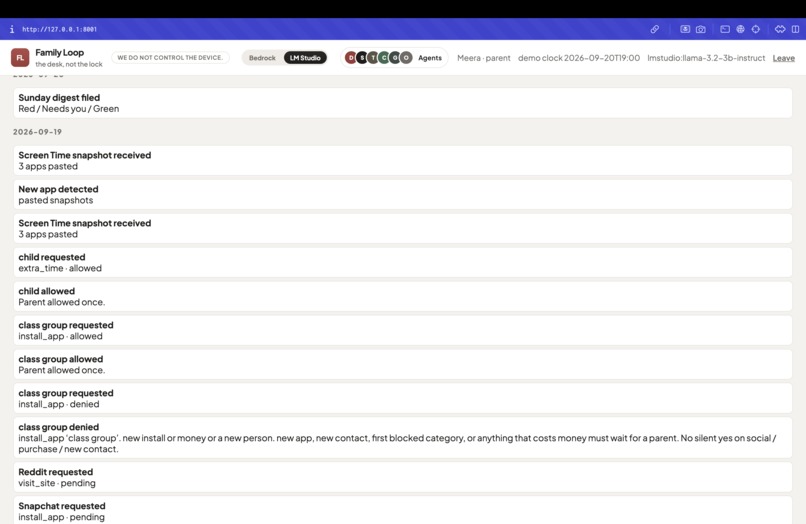
Task: Click the lmstudio:llama-3.2-3b-instruct model label
Action: [x=706, y=58]
